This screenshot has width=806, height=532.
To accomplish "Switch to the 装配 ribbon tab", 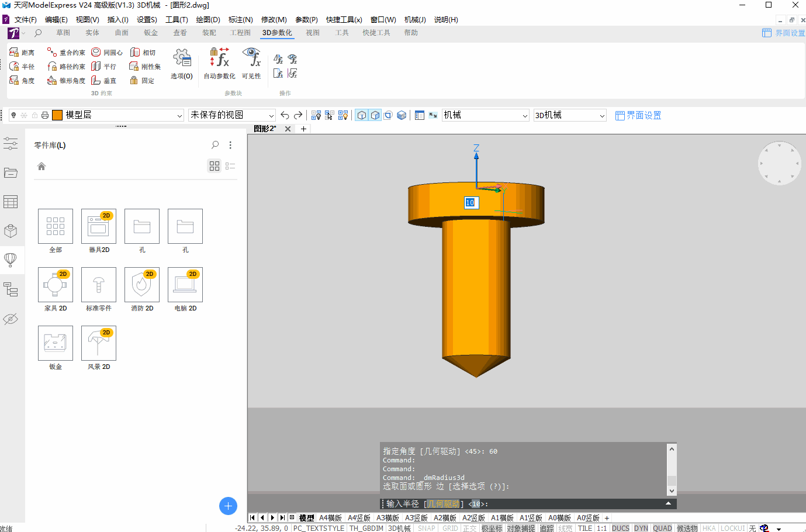I will pos(209,33).
